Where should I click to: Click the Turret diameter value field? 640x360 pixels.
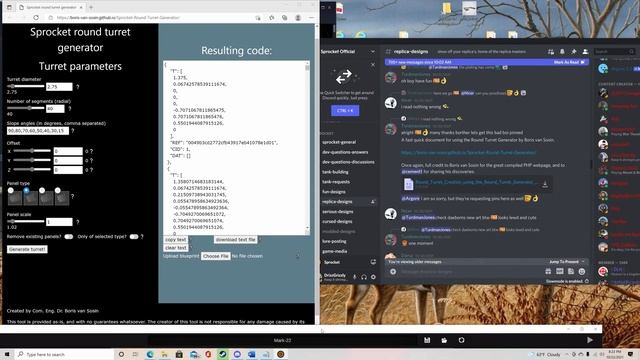coord(59,87)
